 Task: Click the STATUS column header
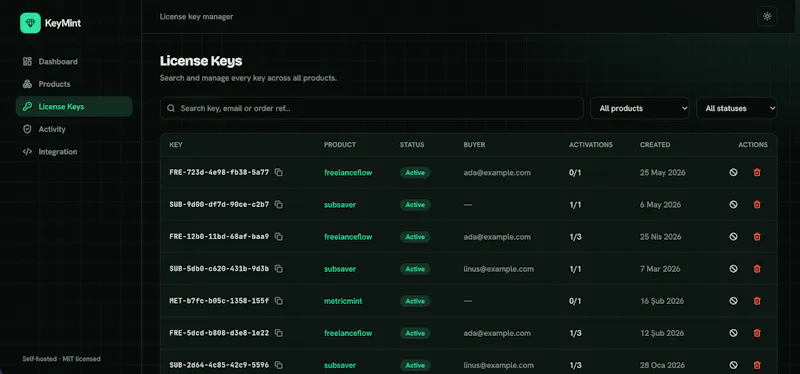[x=412, y=145]
